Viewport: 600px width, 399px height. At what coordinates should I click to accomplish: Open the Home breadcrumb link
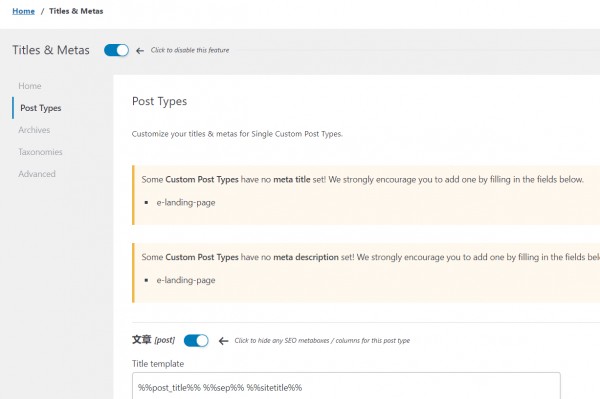coord(23,11)
